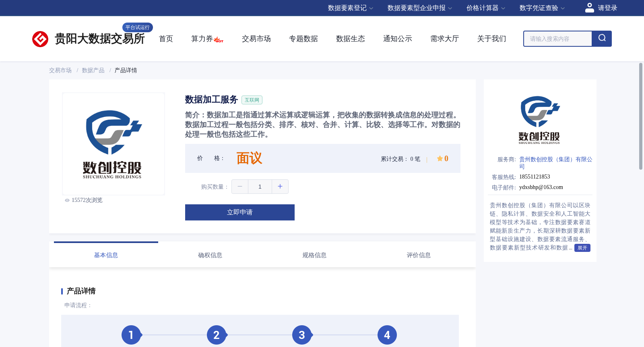Click the 申请流程 label

pyautogui.click(x=78, y=305)
